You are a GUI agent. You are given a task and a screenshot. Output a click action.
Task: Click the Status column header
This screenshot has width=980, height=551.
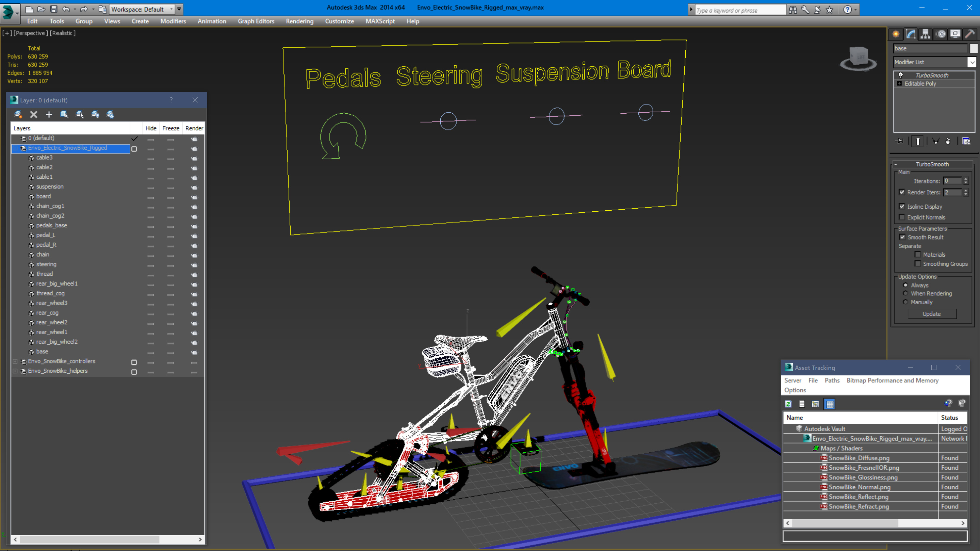953,418
